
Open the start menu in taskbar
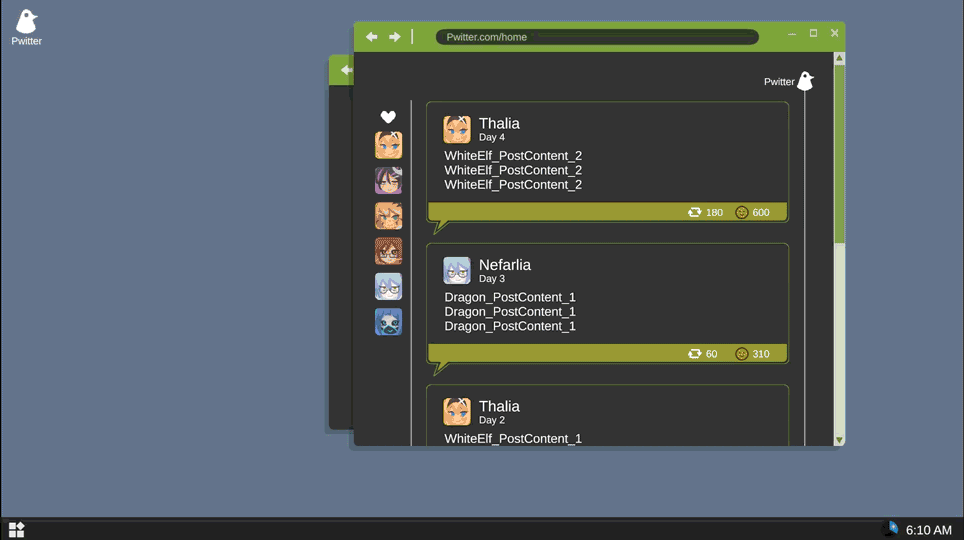(16, 530)
